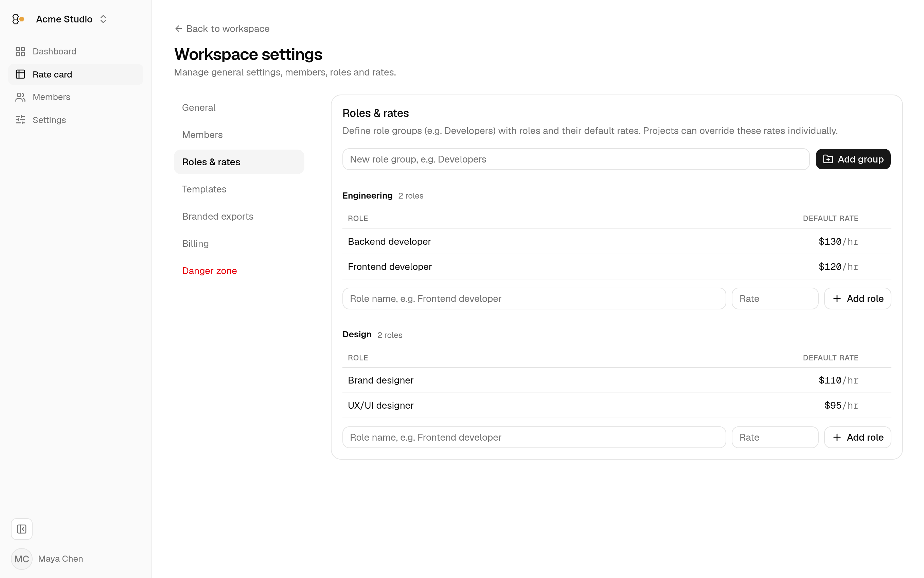Click the MC avatar for Maya Chen
The height and width of the screenshot is (578, 924).
(x=22, y=559)
